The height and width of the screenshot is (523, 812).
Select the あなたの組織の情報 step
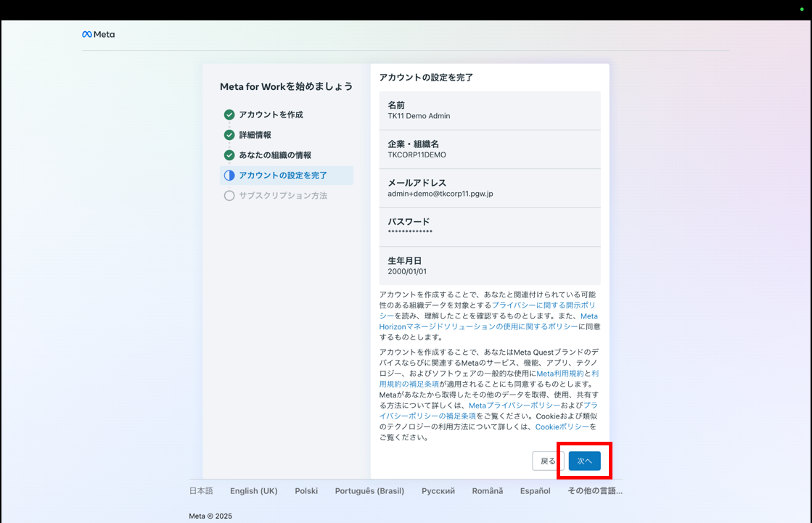tap(275, 155)
